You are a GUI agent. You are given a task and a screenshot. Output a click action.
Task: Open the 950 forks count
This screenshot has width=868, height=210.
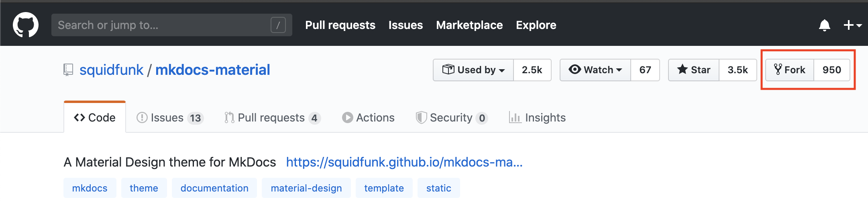point(832,70)
